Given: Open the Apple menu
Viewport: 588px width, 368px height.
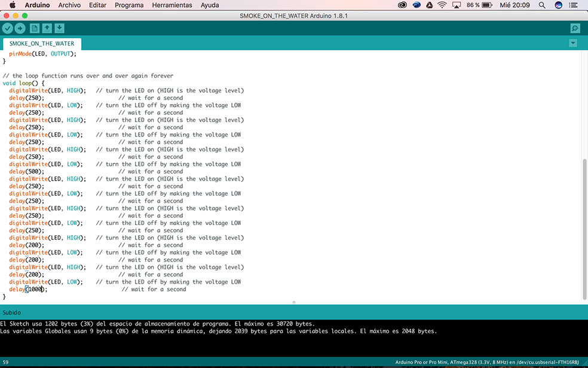Looking at the screenshot, I should (13, 5).
